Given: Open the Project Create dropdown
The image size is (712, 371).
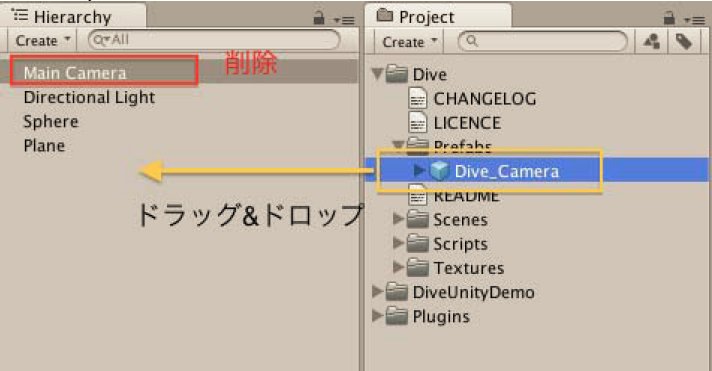Looking at the screenshot, I should click(410, 42).
